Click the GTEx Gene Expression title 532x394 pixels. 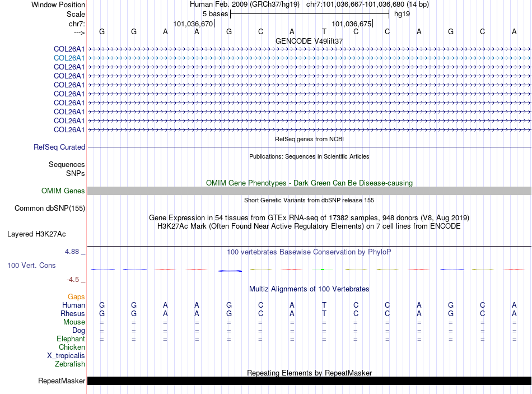click(309, 217)
